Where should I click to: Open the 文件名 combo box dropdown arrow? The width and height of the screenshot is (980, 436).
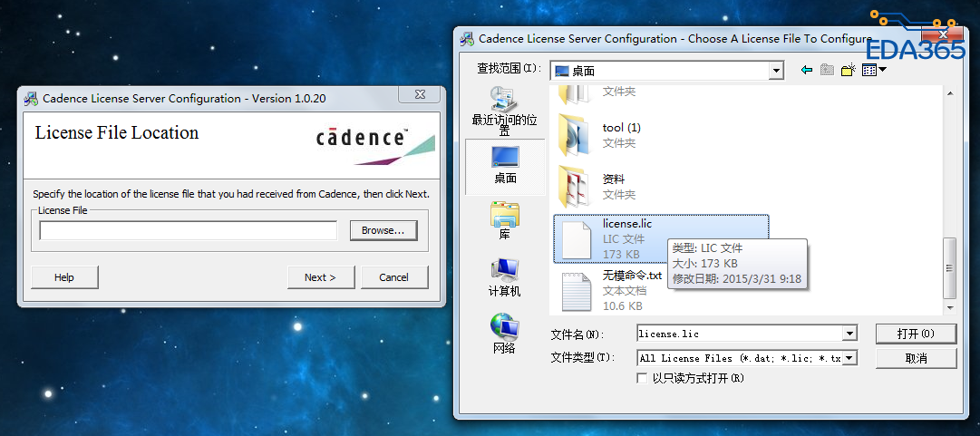pyautogui.click(x=849, y=334)
